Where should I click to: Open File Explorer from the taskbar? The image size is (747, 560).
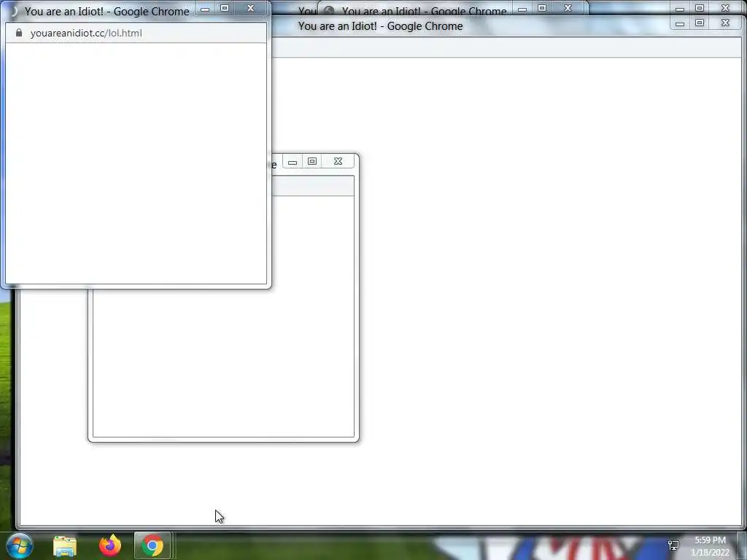[x=65, y=545]
